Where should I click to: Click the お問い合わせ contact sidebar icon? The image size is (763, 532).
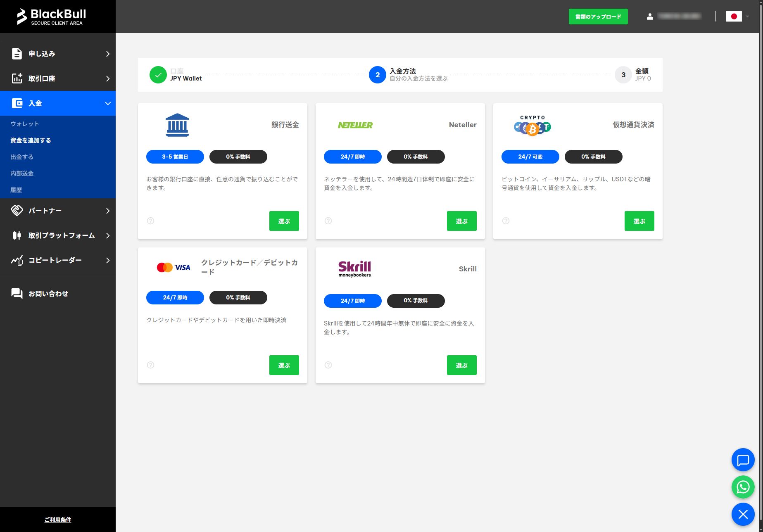click(17, 293)
